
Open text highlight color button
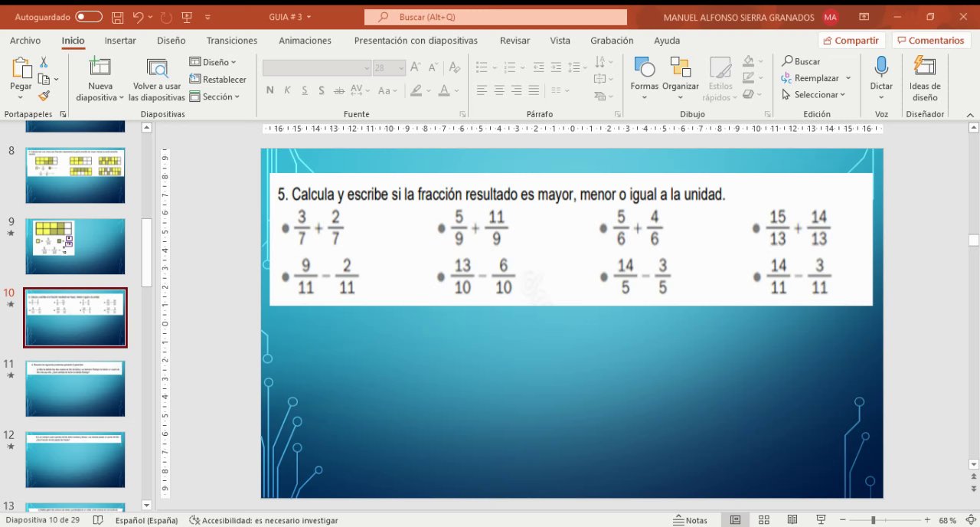pyautogui.click(x=416, y=90)
